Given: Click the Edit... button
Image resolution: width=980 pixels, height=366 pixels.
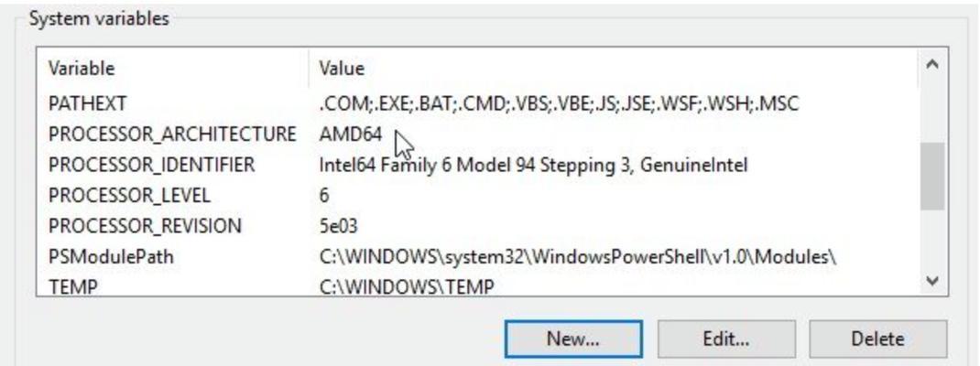Looking at the screenshot, I should point(725,339).
